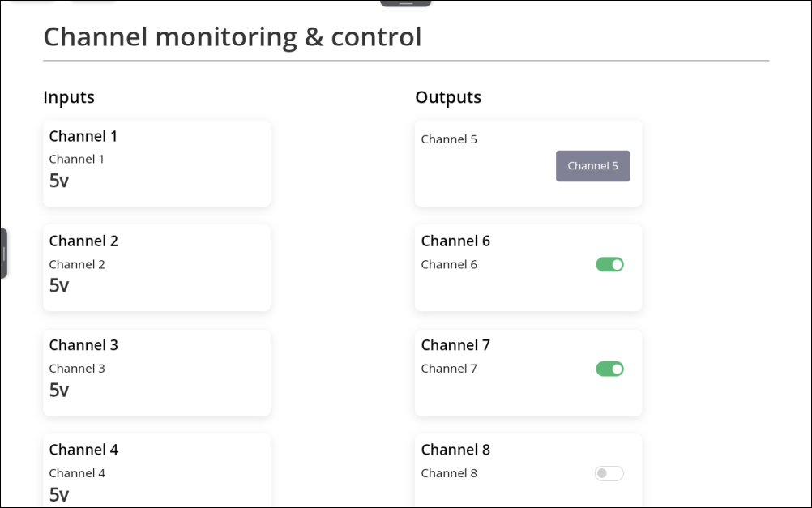Click the Inputs section heading
Screen dimensions: 812x508
pos(69,97)
